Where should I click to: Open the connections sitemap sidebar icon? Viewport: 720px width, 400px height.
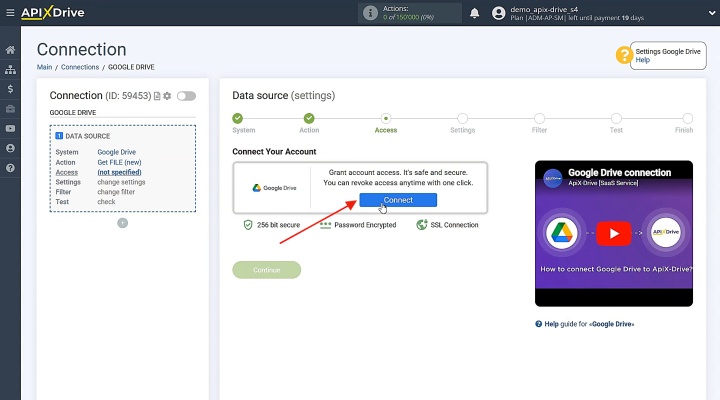[x=10, y=69]
